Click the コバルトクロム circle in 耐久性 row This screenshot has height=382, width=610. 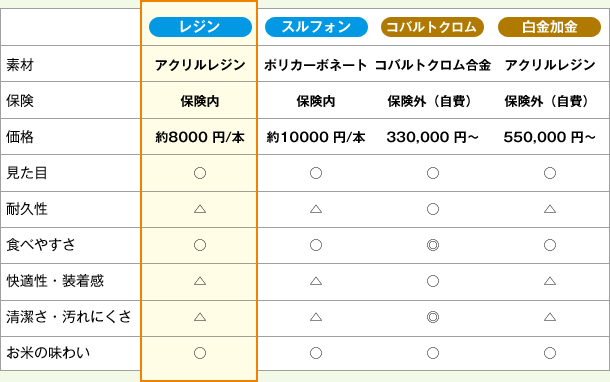(433, 209)
